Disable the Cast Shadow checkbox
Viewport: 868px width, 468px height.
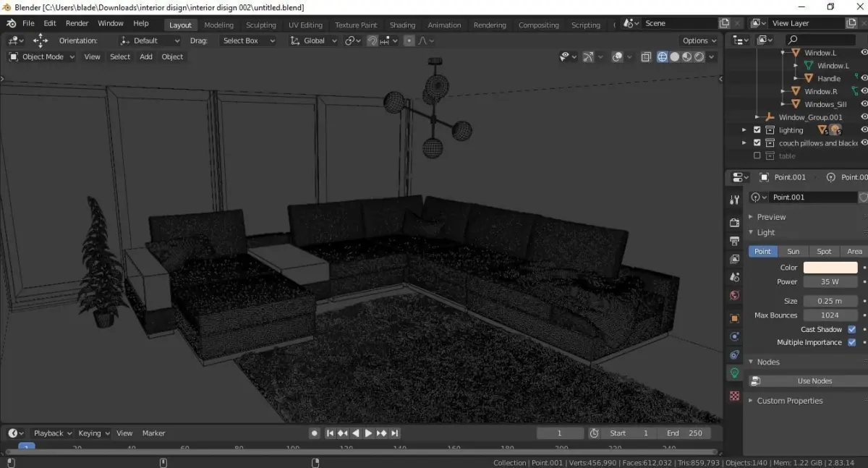(851, 329)
